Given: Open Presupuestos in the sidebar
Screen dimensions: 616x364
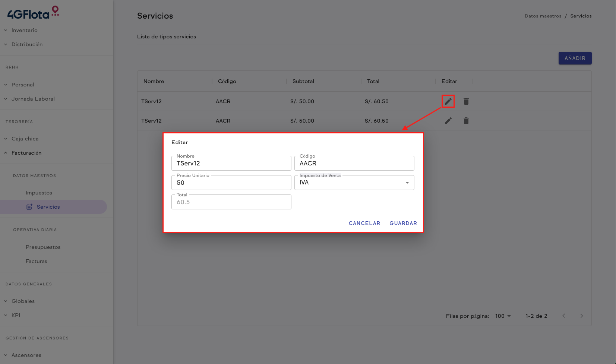Looking at the screenshot, I should (x=43, y=247).
